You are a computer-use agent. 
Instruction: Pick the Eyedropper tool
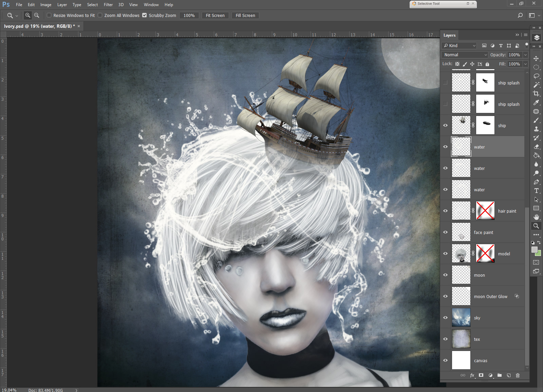pos(536,103)
